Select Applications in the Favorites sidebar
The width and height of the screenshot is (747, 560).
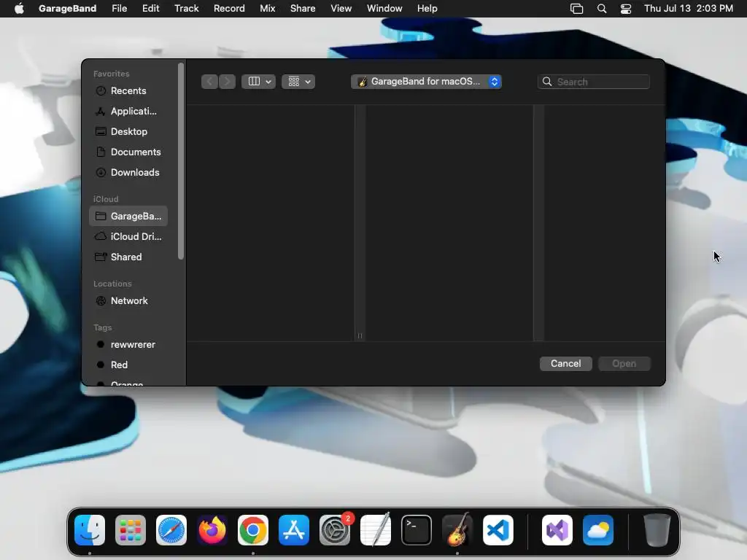[128, 111]
